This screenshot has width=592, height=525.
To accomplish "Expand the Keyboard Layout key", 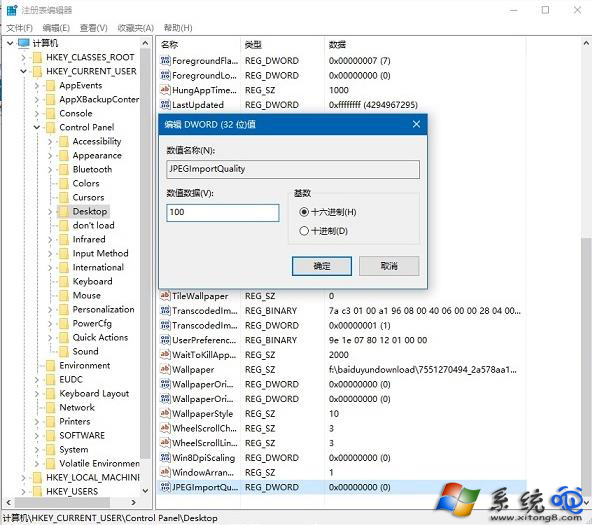I will [x=37, y=394].
